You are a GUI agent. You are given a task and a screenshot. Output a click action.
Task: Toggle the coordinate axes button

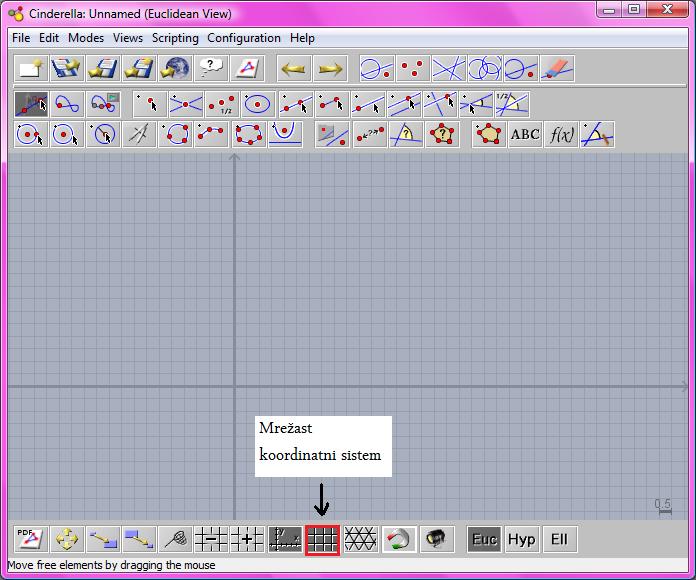click(x=286, y=540)
